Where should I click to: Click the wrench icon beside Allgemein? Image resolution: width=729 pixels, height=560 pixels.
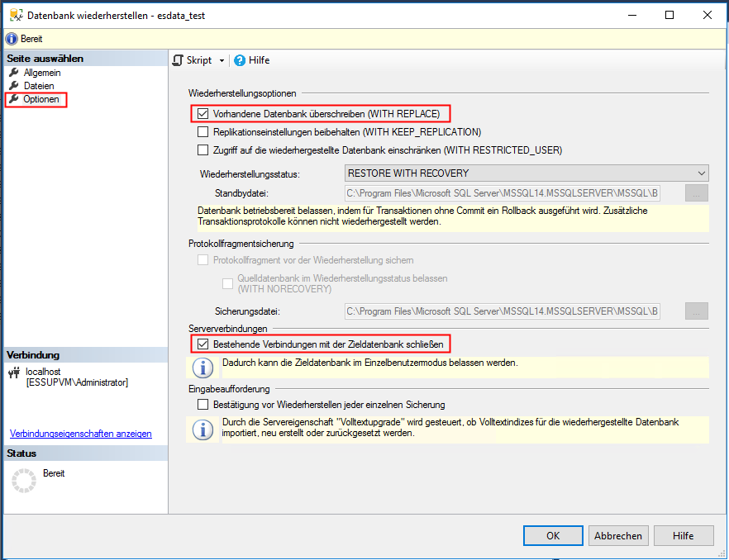click(x=14, y=73)
